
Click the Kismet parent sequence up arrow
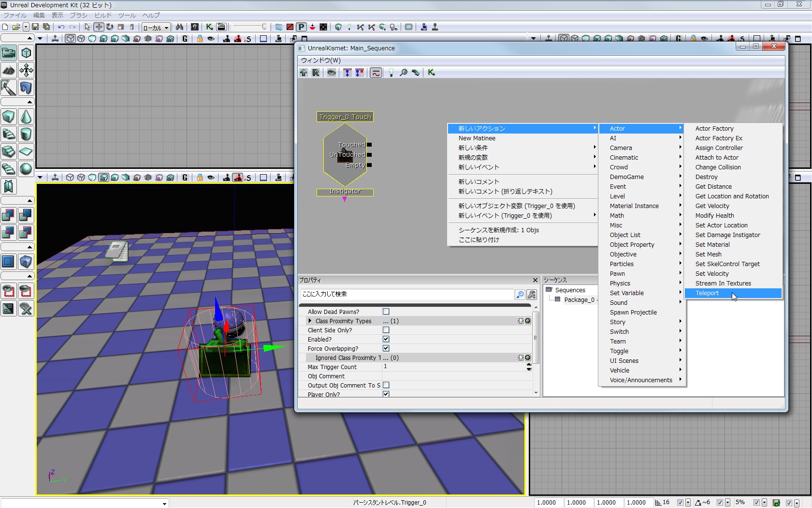click(304, 73)
